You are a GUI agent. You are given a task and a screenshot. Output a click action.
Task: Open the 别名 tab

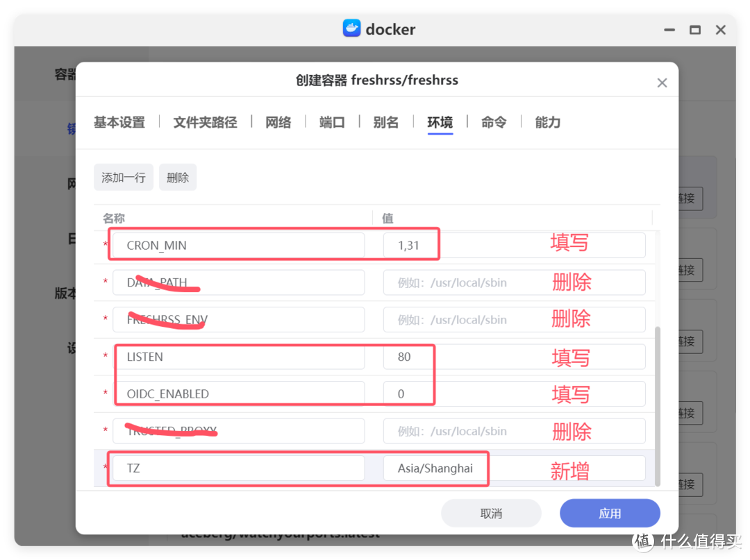pyautogui.click(x=386, y=122)
